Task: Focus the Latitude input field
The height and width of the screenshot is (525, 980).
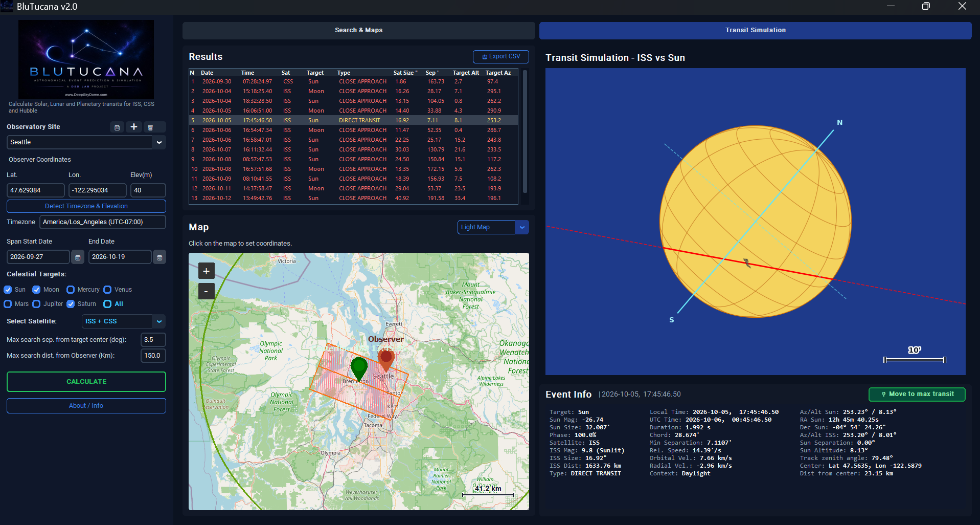Action: 35,190
